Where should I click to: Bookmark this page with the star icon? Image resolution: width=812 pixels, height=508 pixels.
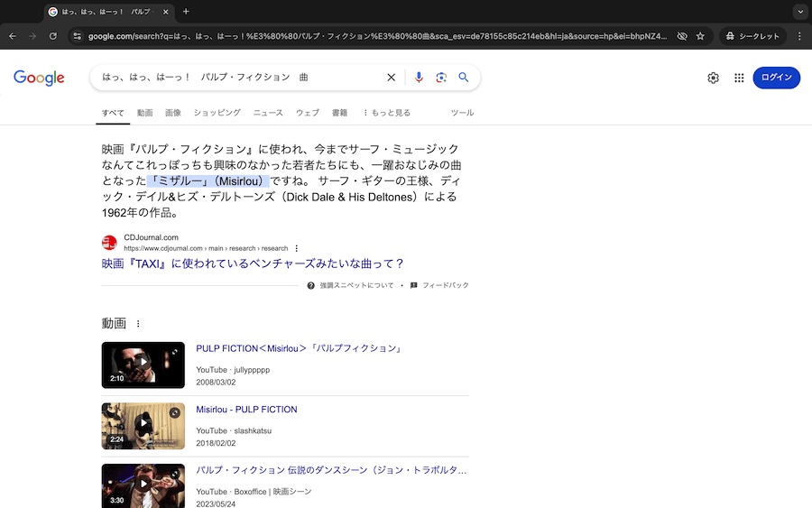[700, 36]
